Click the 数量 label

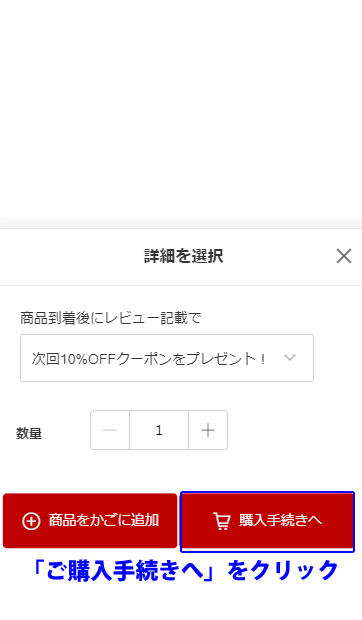coord(29,433)
